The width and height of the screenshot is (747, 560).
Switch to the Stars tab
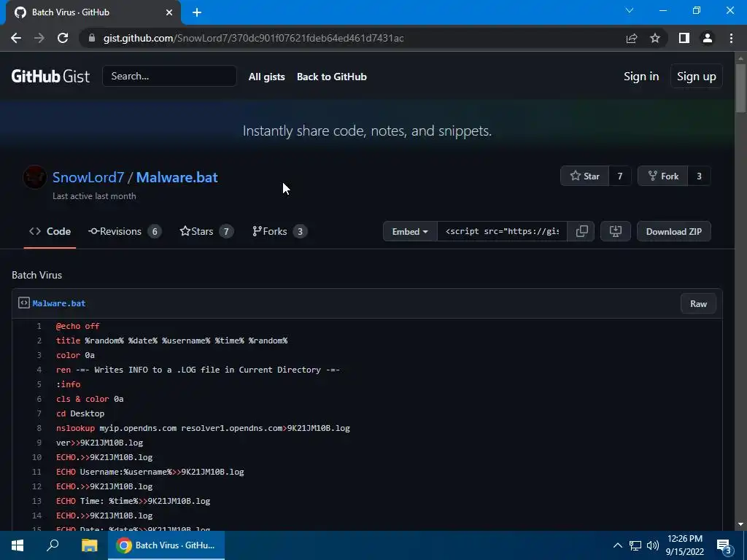(206, 231)
